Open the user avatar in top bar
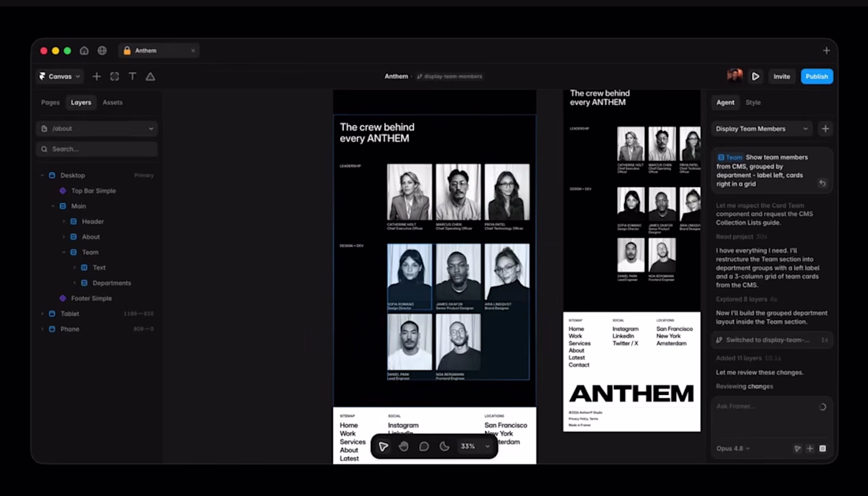The height and width of the screenshot is (496, 868). point(735,76)
